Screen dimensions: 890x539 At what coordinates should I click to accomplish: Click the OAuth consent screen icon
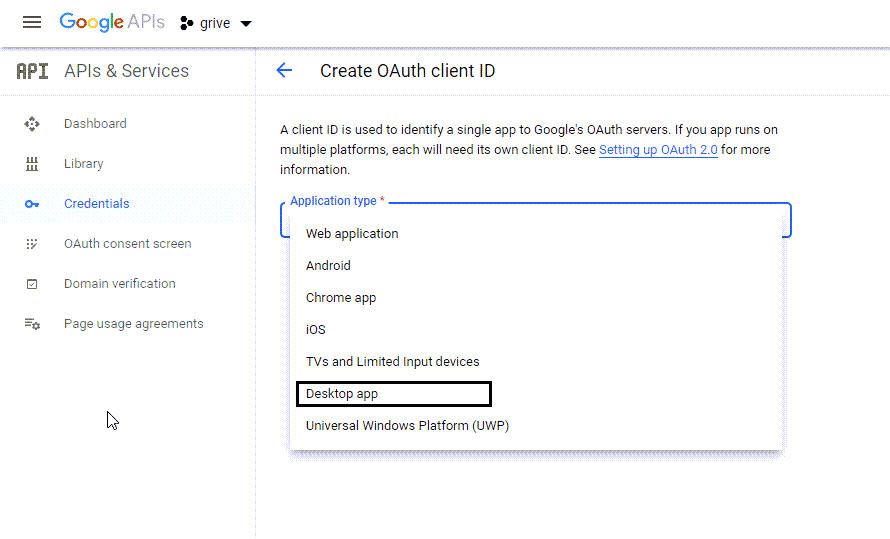click(32, 244)
